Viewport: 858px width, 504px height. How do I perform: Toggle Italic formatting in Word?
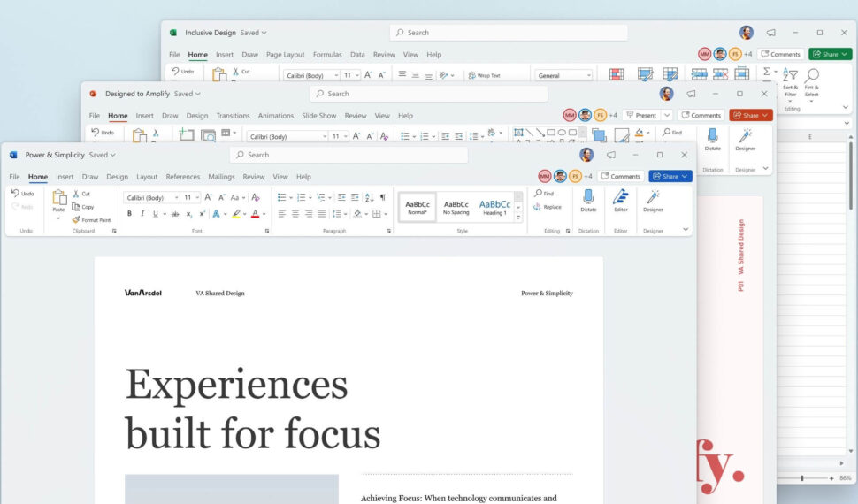coord(142,214)
